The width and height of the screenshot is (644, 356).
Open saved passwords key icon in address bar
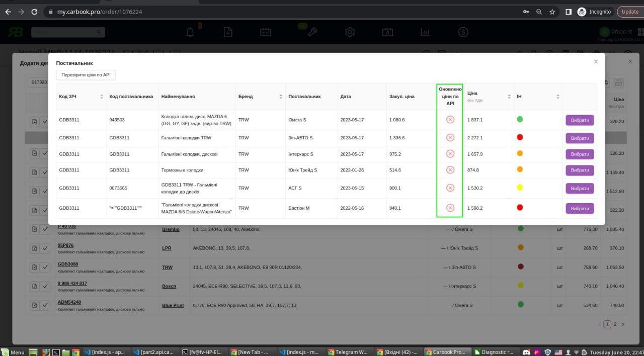tap(526, 12)
